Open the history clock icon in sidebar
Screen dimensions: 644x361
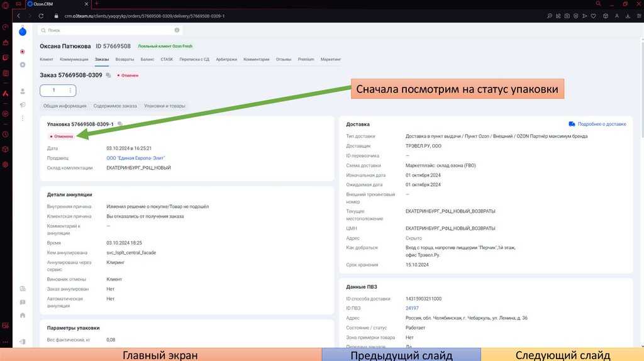[5, 135]
